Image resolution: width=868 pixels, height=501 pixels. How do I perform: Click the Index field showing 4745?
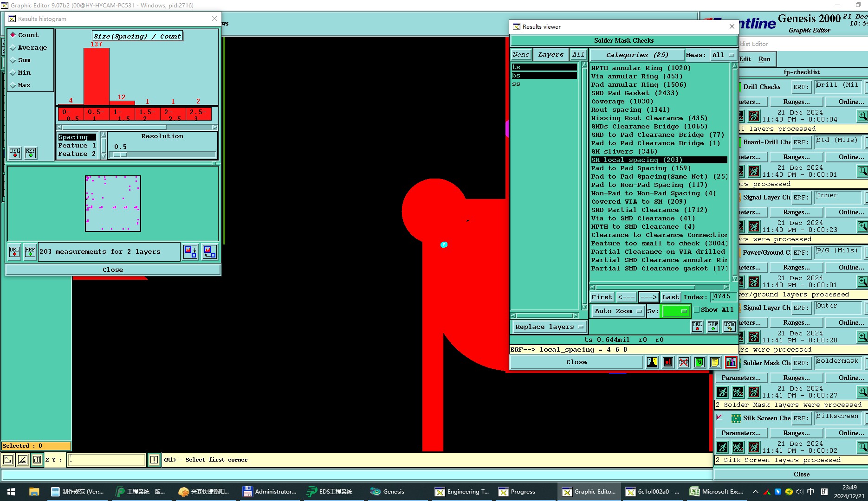724,297
